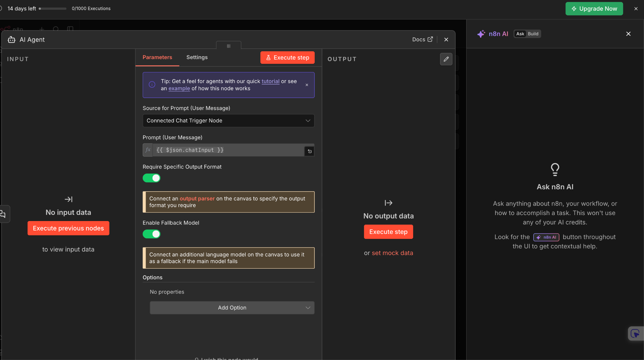The image size is (644, 360).
Task: Click the AI Agent robot icon
Action: (x=12, y=40)
